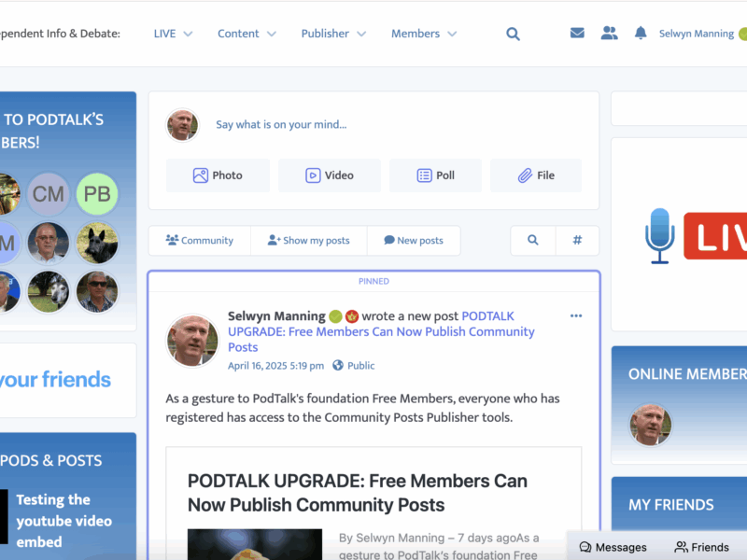Open the mail envelope icon in header
Viewport: 747px width, 560px height.
[577, 33]
